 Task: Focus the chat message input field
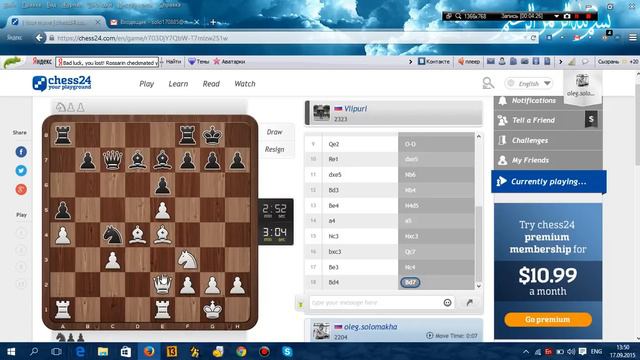(x=376, y=302)
